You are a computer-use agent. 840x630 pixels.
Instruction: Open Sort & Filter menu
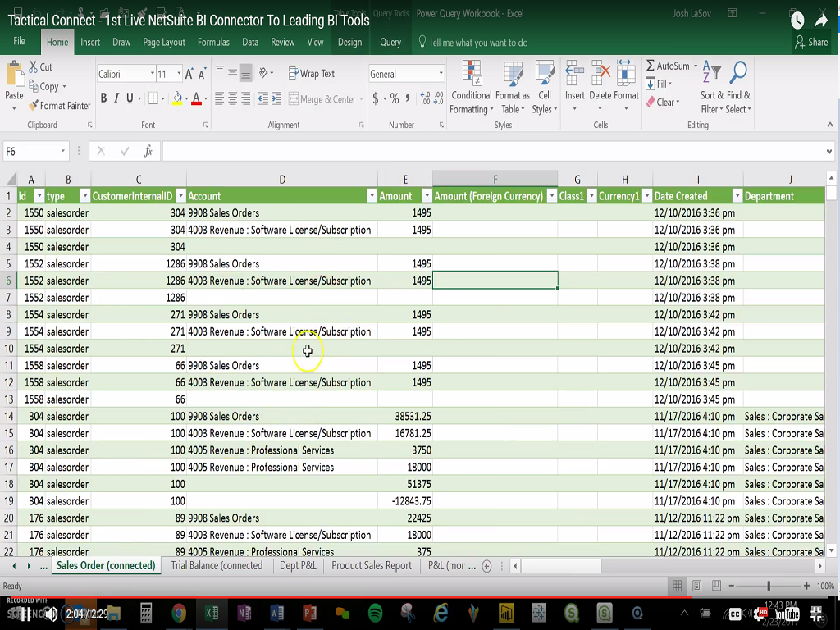(712, 87)
